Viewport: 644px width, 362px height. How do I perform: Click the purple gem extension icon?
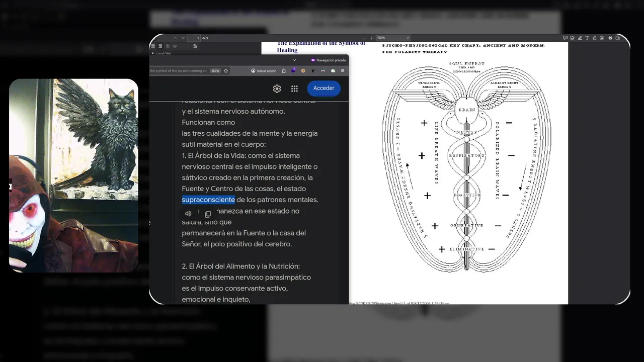pyautogui.click(x=294, y=70)
